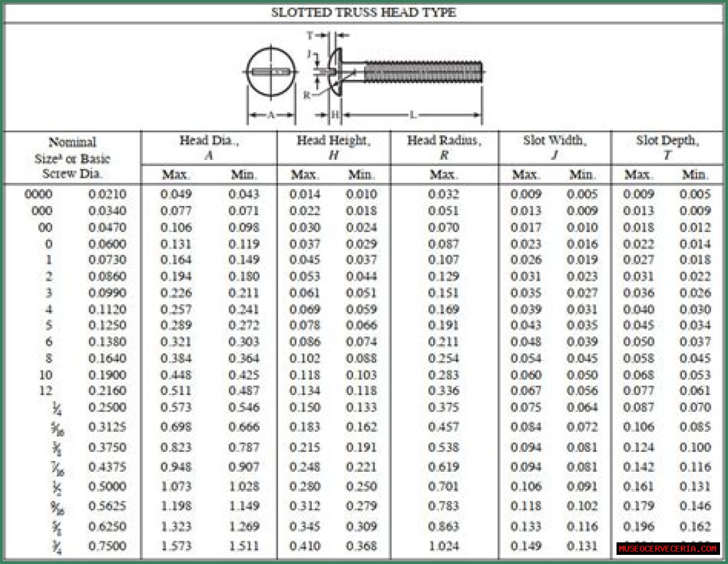Click head radius value "0.032"
Image resolution: width=728 pixels, height=564 pixels.
[444, 195]
